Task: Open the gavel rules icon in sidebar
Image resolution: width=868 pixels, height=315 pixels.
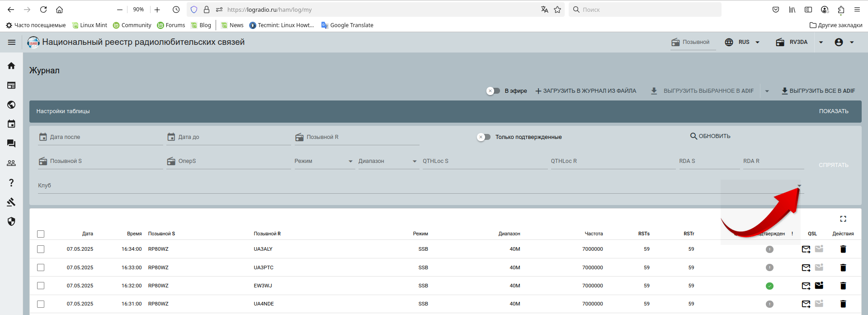Action: (x=11, y=202)
